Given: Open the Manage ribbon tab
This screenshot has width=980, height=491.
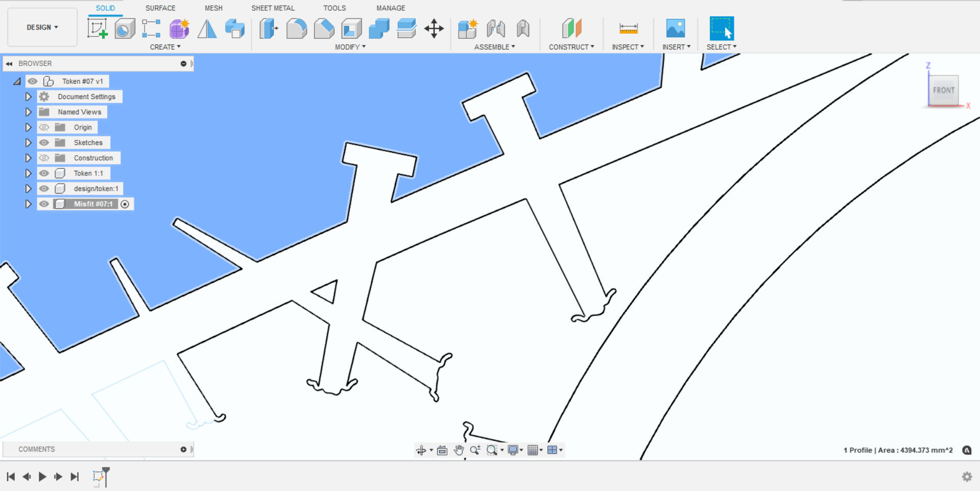Looking at the screenshot, I should (x=391, y=8).
